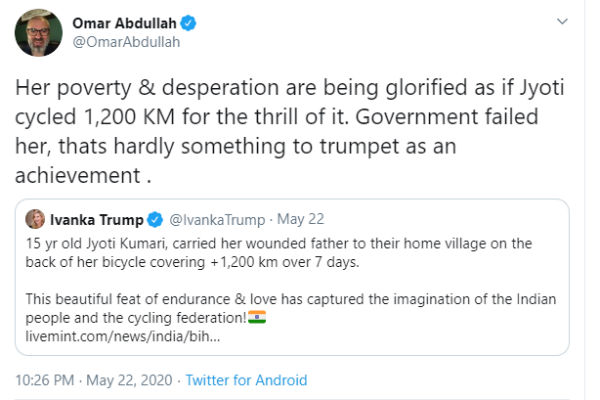Screen dimensions: 600x400
Task: Click the verified badge next to Ivanka Trump
Action: (x=156, y=219)
